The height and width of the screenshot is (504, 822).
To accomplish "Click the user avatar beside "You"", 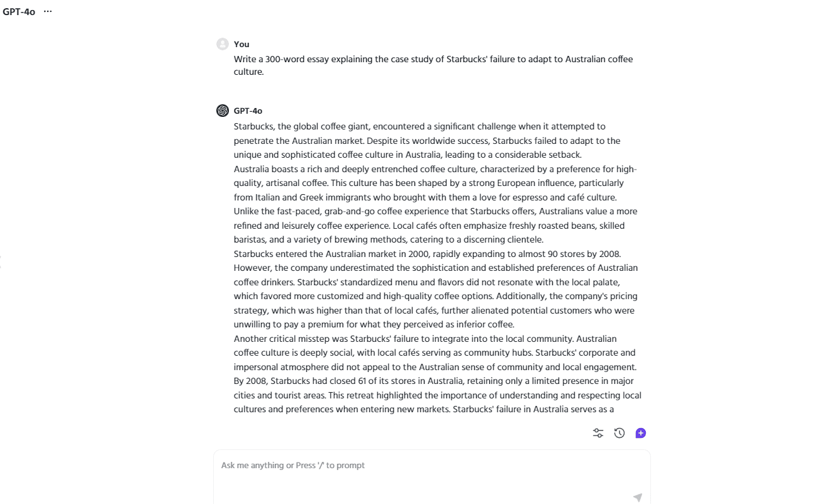I will click(222, 44).
